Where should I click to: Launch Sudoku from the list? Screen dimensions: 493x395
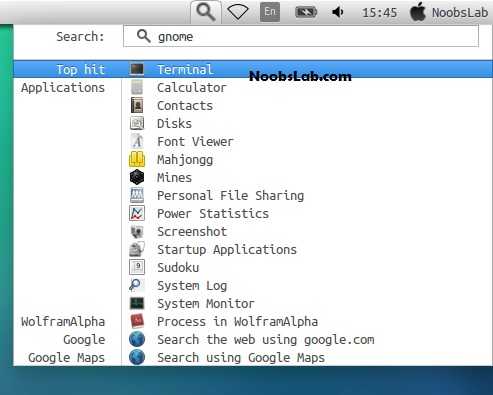[x=178, y=268]
